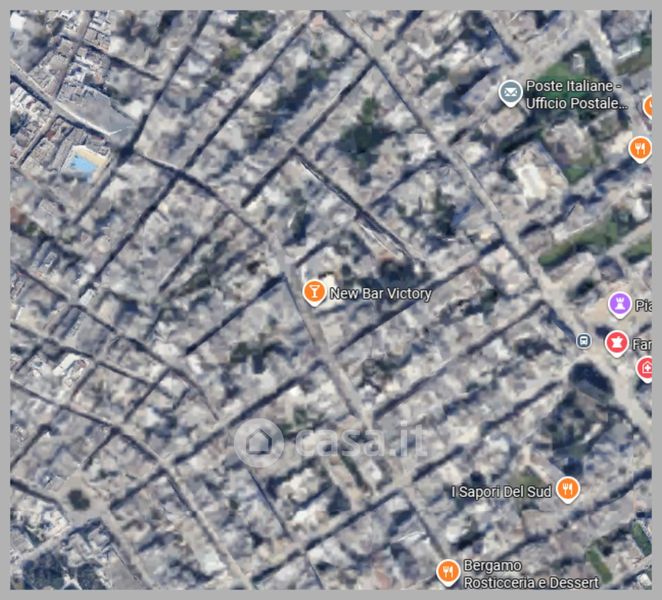Open the Poste Italiane envelope marker
Viewport: 662px width, 600px height.
pos(510,94)
